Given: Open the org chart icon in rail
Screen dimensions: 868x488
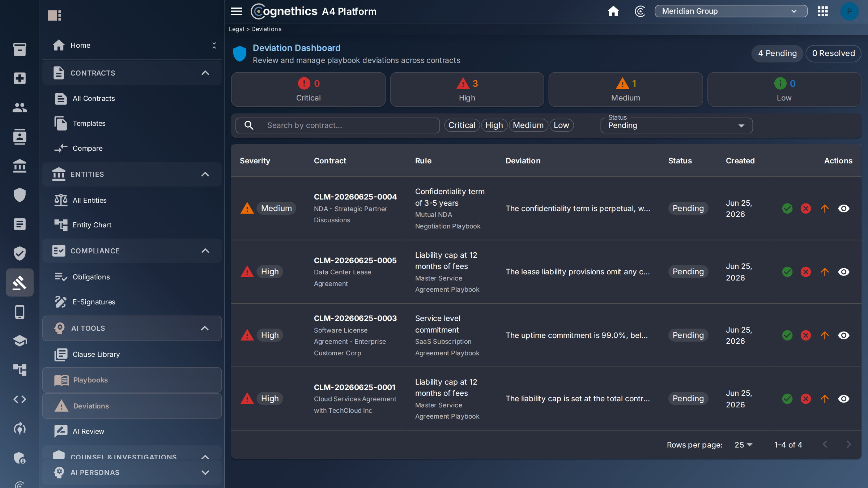Looking at the screenshot, I should (x=20, y=370).
